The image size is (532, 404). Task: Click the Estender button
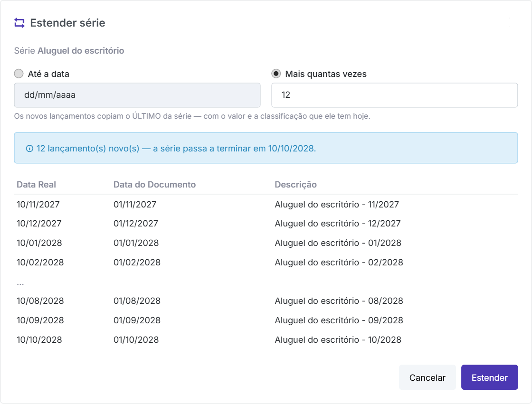(x=490, y=377)
